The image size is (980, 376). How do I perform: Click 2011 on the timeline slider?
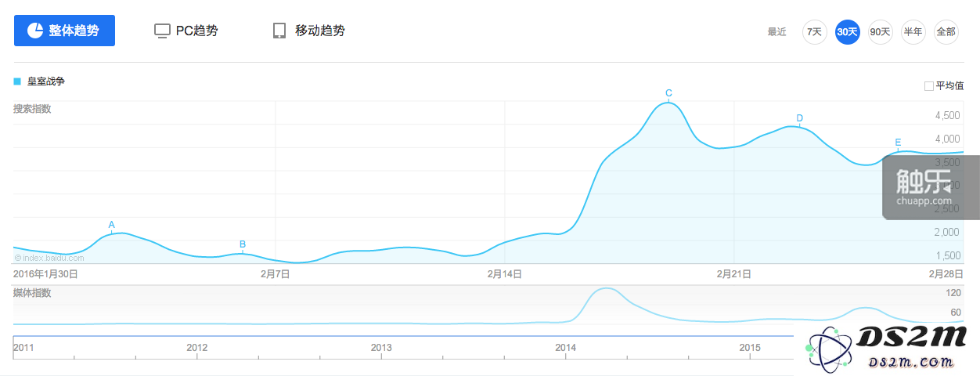click(24, 347)
